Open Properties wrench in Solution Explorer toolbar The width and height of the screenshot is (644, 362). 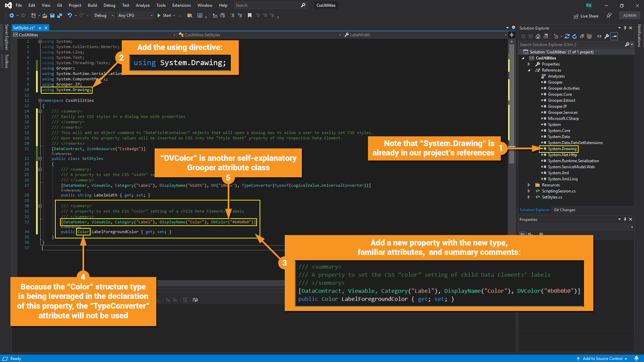coord(607,36)
